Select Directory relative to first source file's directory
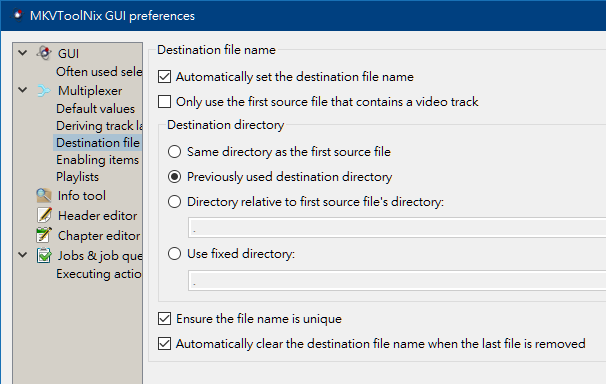This screenshot has height=384, width=606. (x=174, y=202)
